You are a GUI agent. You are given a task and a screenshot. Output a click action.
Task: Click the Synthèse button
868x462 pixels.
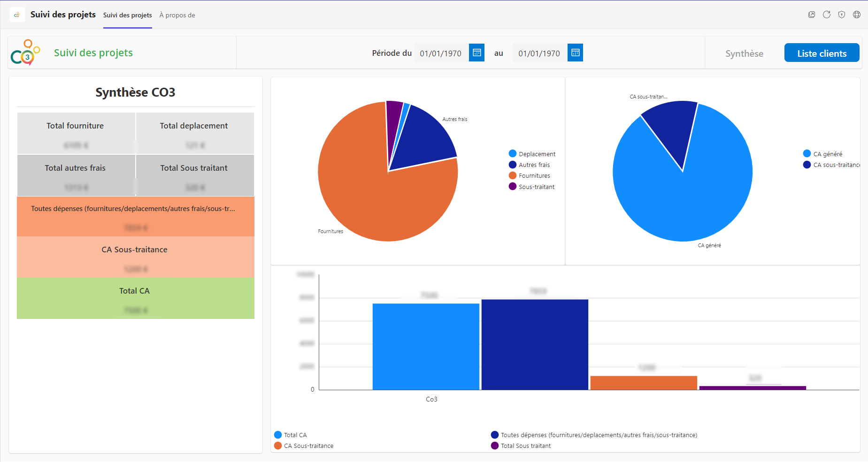(x=744, y=53)
